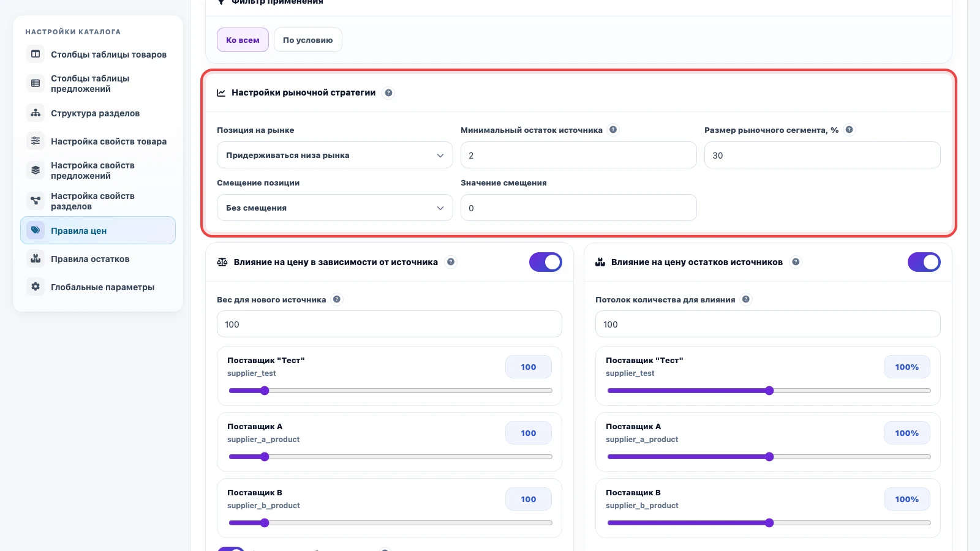This screenshot has width=980, height=551.
Task: Click the scales icon of source-dependent price influence
Action: coord(222,262)
